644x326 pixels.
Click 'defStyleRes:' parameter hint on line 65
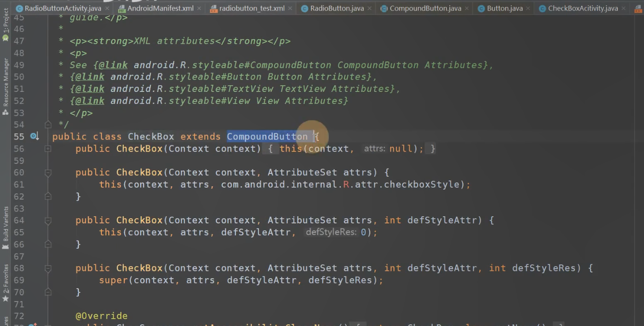coord(332,232)
